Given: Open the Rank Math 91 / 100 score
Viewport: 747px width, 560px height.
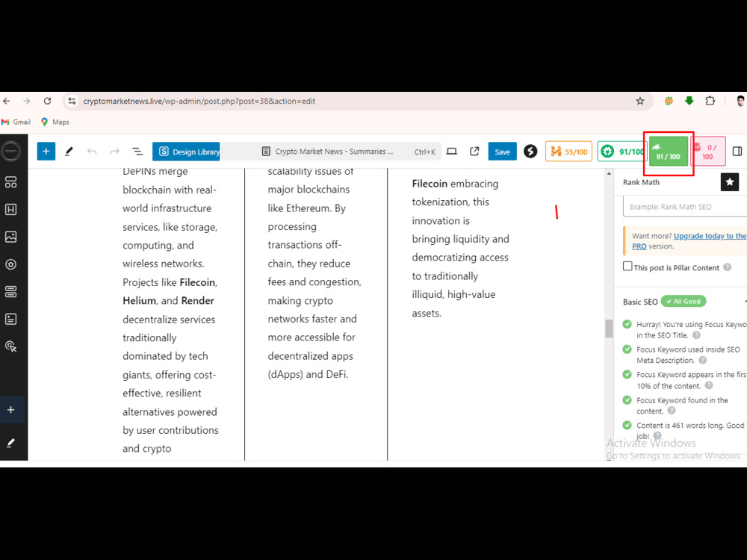Looking at the screenshot, I should [669, 152].
